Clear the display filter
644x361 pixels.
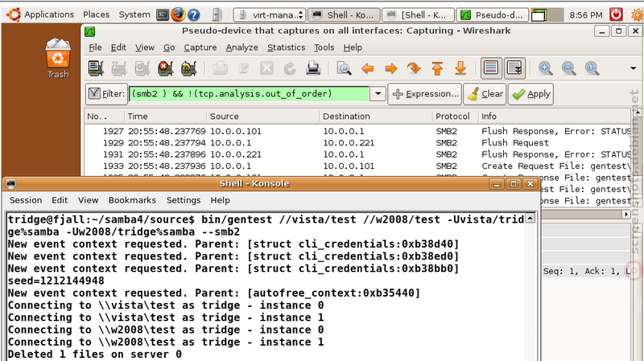pyautogui.click(x=485, y=94)
